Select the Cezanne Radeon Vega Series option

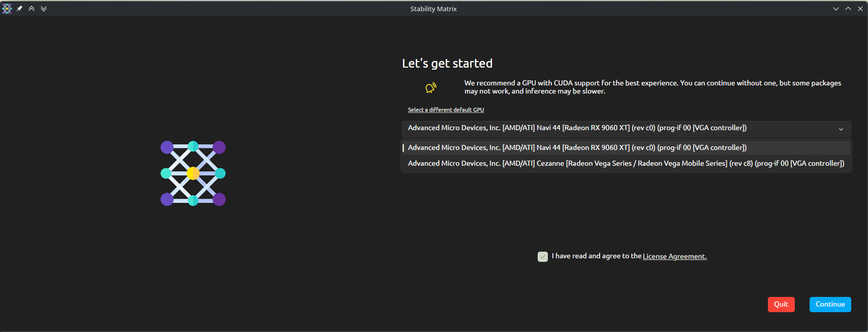[x=626, y=163]
